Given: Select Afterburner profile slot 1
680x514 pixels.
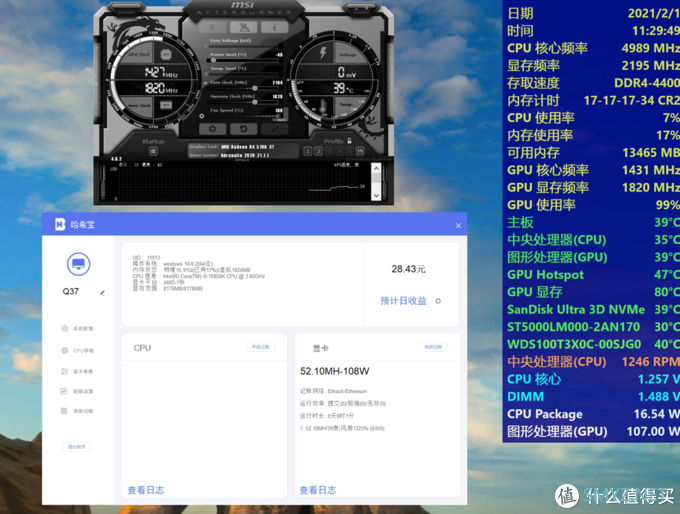Looking at the screenshot, I should [307, 151].
